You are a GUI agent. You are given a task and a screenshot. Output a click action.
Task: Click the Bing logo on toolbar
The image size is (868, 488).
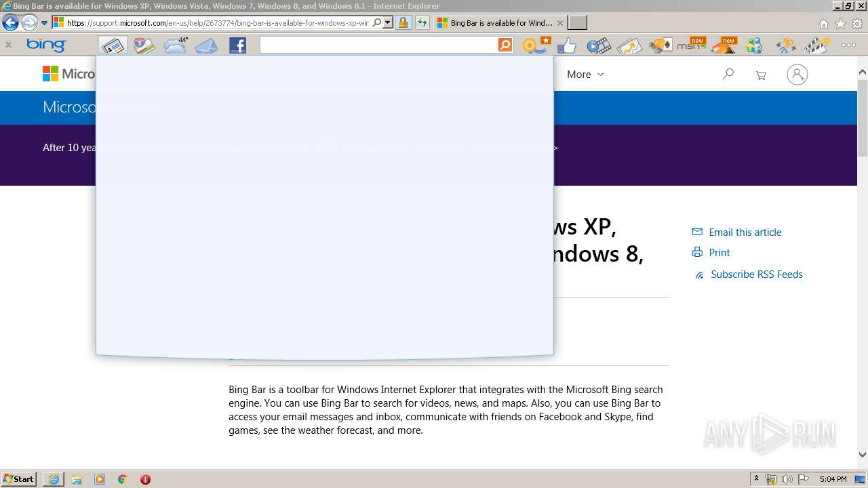(x=46, y=45)
